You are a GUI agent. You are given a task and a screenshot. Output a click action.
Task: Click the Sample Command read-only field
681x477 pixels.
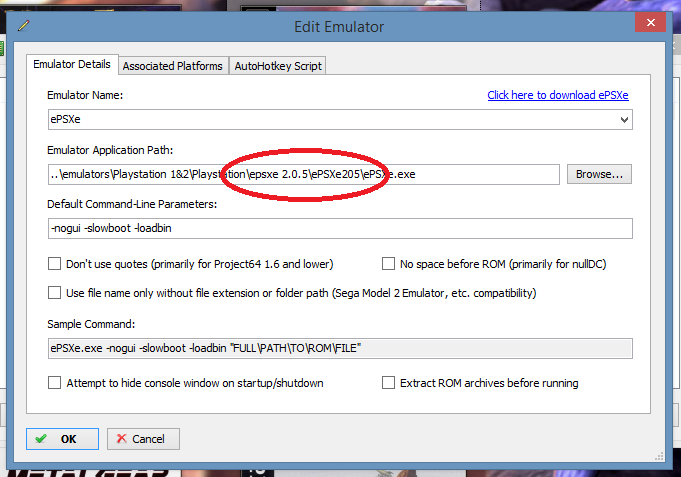point(340,348)
